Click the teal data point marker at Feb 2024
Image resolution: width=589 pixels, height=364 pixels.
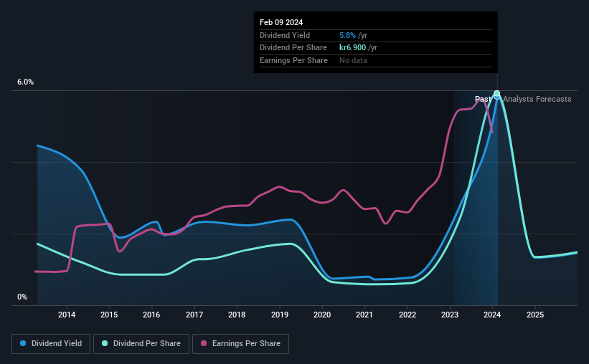tap(497, 93)
